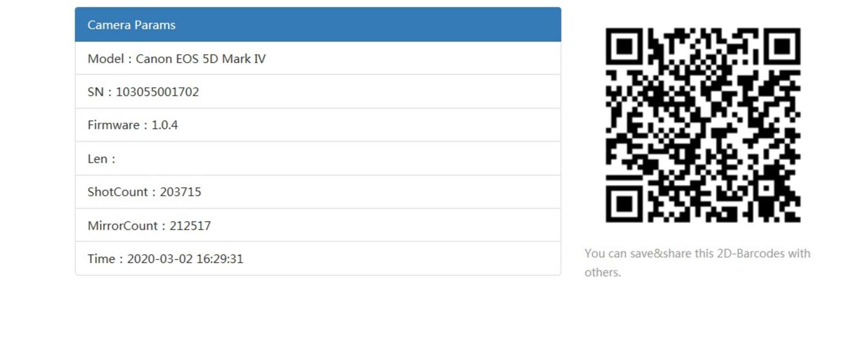
Task: Click the timestamp 2020-03-02 16:29:31
Action: [x=185, y=259]
